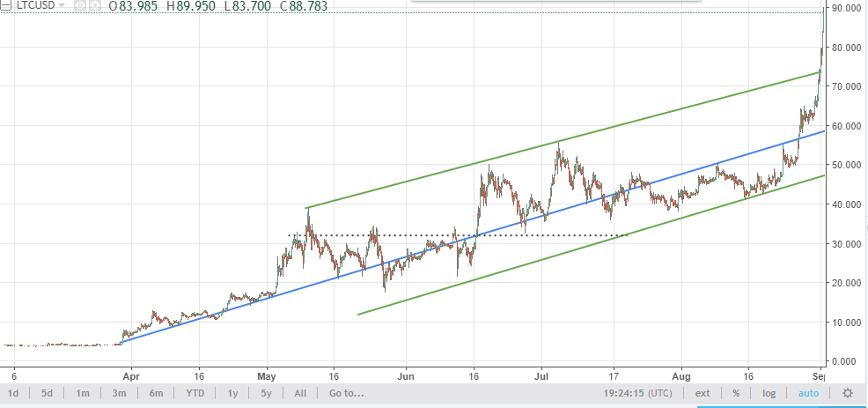Switch to 3m time range
This screenshot has height=408, width=868.
[119, 392]
